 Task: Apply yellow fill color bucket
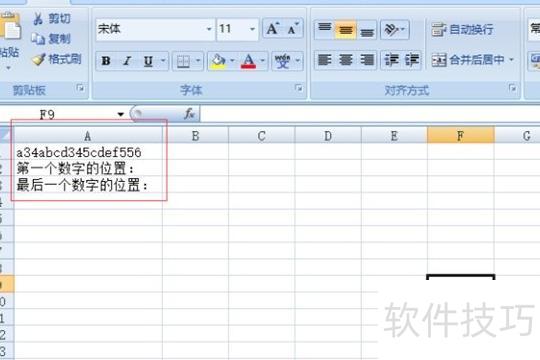(218, 61)
